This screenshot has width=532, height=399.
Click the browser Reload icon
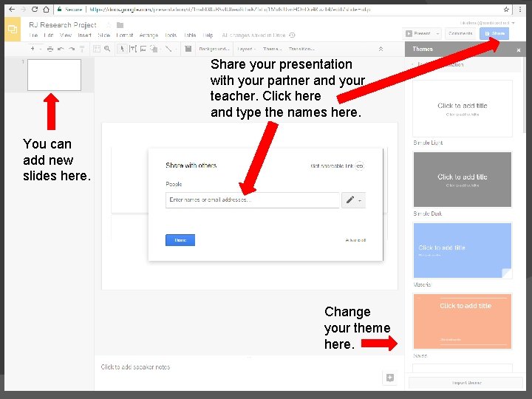click(x=35, y=9)
